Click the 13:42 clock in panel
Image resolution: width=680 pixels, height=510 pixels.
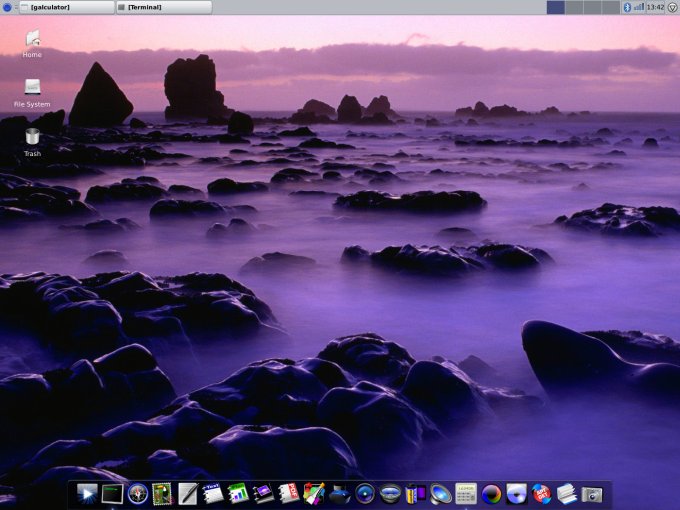tap(655, 7)
